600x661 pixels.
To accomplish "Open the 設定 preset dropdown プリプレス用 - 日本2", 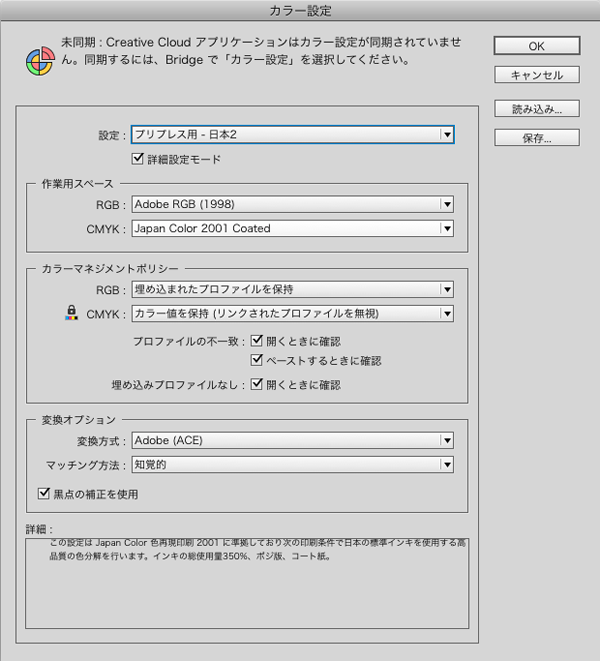I will point(293,134).
